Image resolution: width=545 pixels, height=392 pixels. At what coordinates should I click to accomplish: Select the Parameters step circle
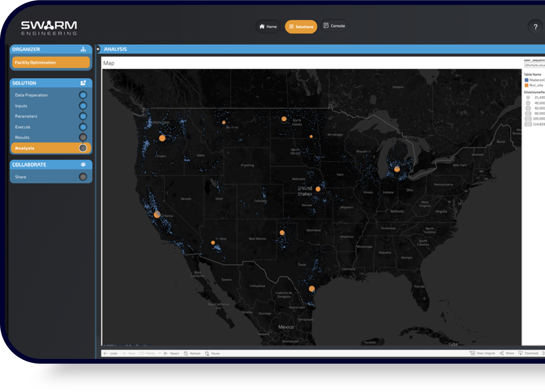[x=83, y=116]
